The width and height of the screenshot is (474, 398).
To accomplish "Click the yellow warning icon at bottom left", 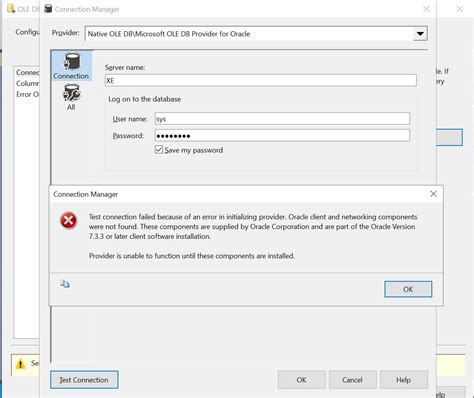I will coord(21,363).
